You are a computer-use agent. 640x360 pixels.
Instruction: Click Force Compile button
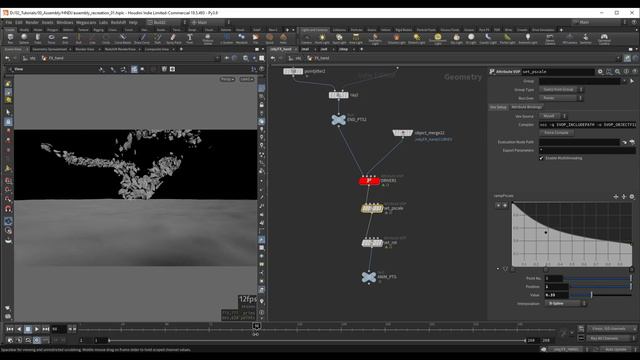(556, 133)
